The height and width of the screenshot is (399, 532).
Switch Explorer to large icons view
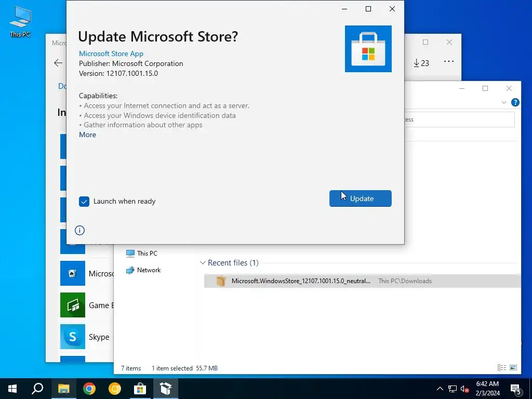coord(513,367)
